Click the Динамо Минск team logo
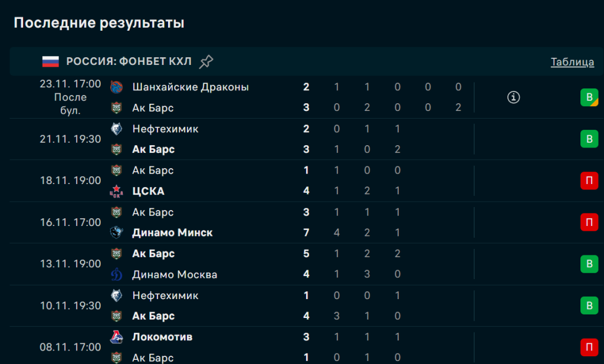Viewport: 604px width, 364px height. pos(116,232)
